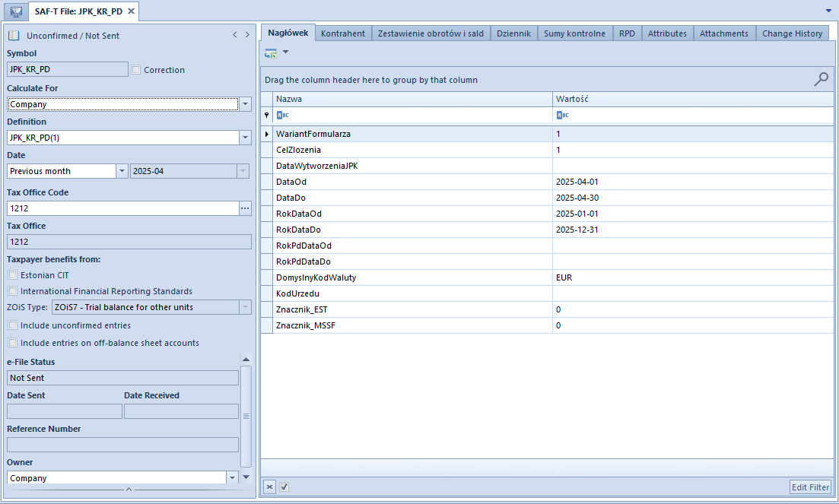Click the Tax Office Code browse ellipsis button

245,208
